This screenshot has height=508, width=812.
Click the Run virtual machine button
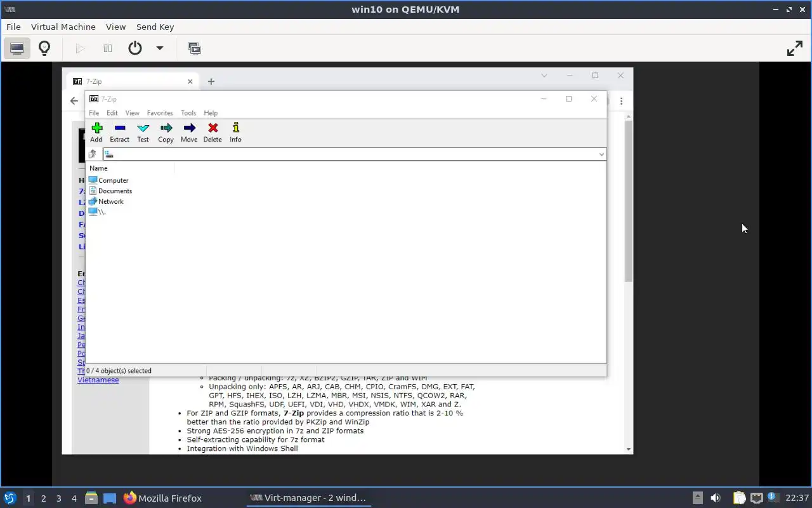[x=80, y=48]
